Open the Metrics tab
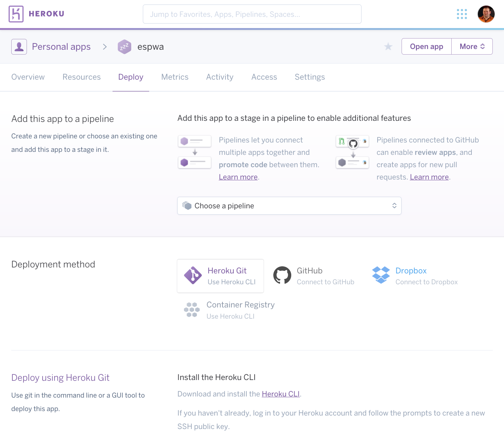 (175, 77)
